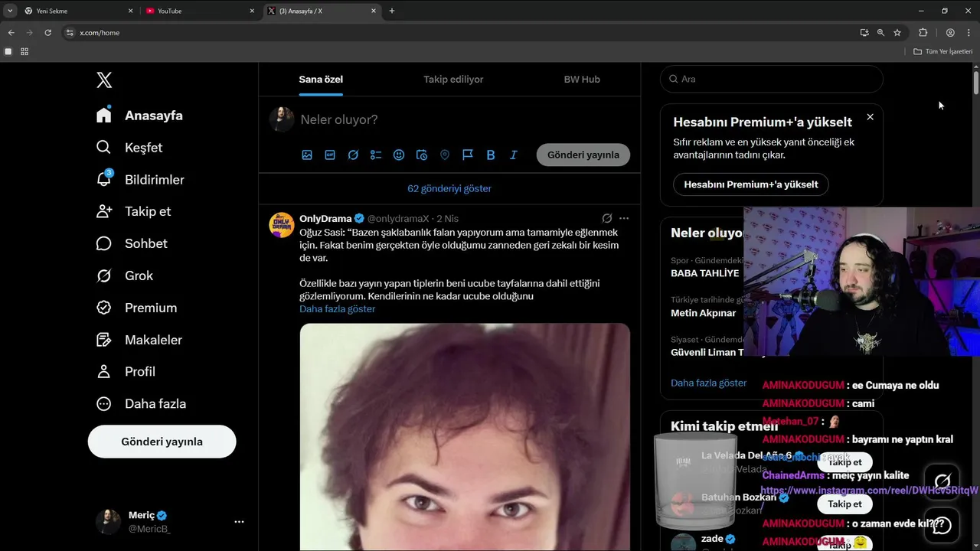
Task: Open the Daha fazla sidebar menu
Action: (141, 403)
